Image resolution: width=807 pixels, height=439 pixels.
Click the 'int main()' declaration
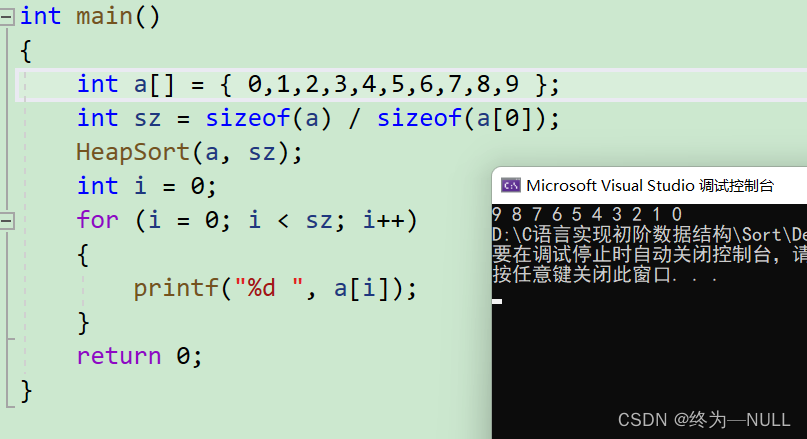point(90,16)
